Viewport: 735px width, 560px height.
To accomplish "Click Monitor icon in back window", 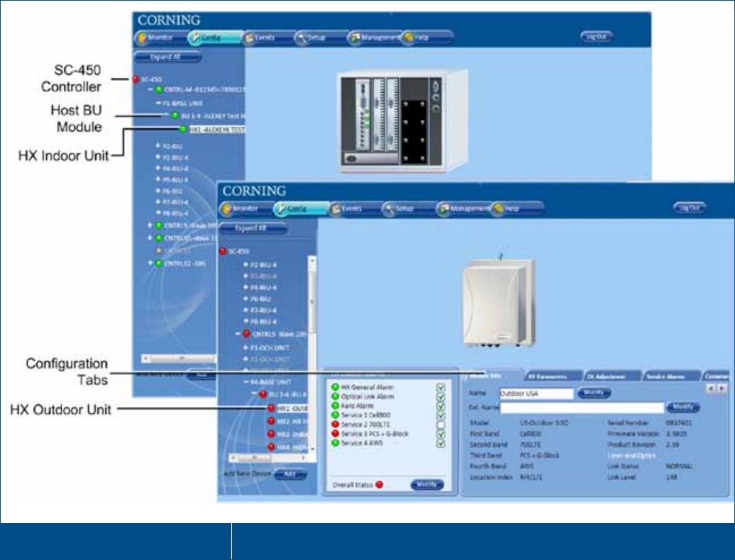I will click(141, 38).
